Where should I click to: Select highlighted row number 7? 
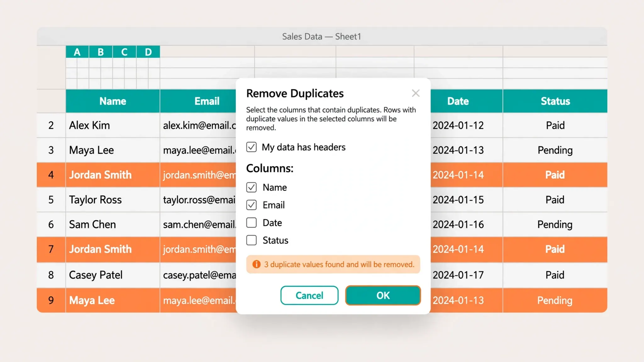[x=51, y=249]
